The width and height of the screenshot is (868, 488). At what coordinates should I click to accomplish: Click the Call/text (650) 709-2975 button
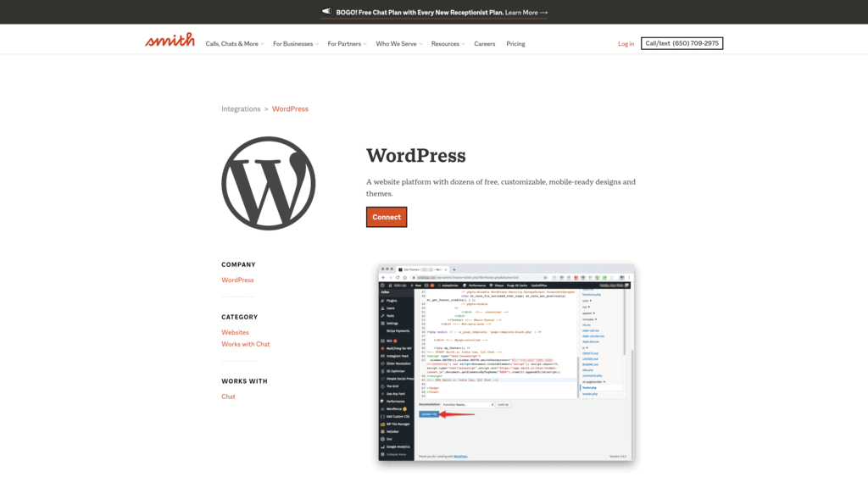(x=682, y=43)
